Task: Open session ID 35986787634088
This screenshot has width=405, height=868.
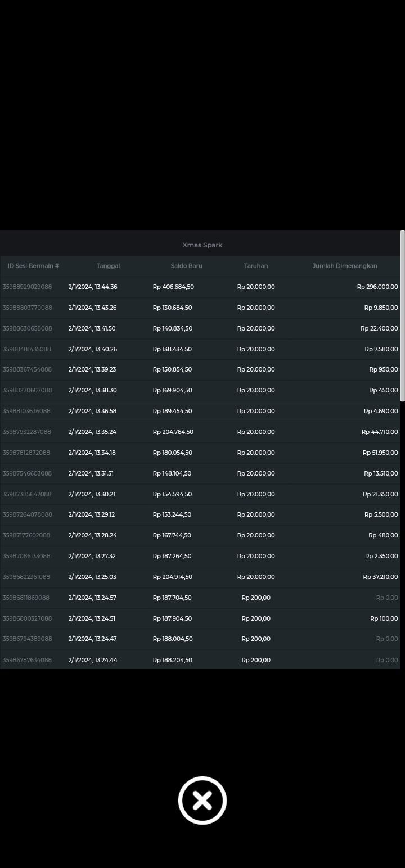Action: click(27, 660)
